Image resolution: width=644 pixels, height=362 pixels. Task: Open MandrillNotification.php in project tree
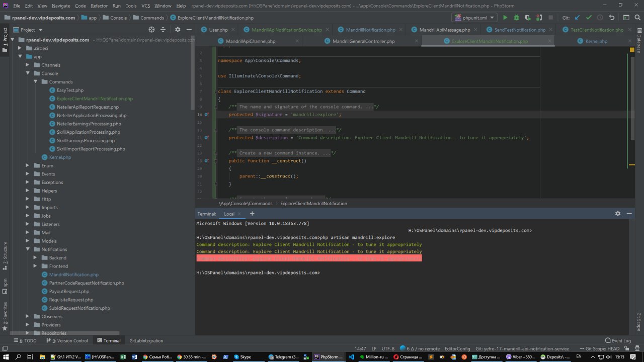pyautogui.click(x=73, y=275)
